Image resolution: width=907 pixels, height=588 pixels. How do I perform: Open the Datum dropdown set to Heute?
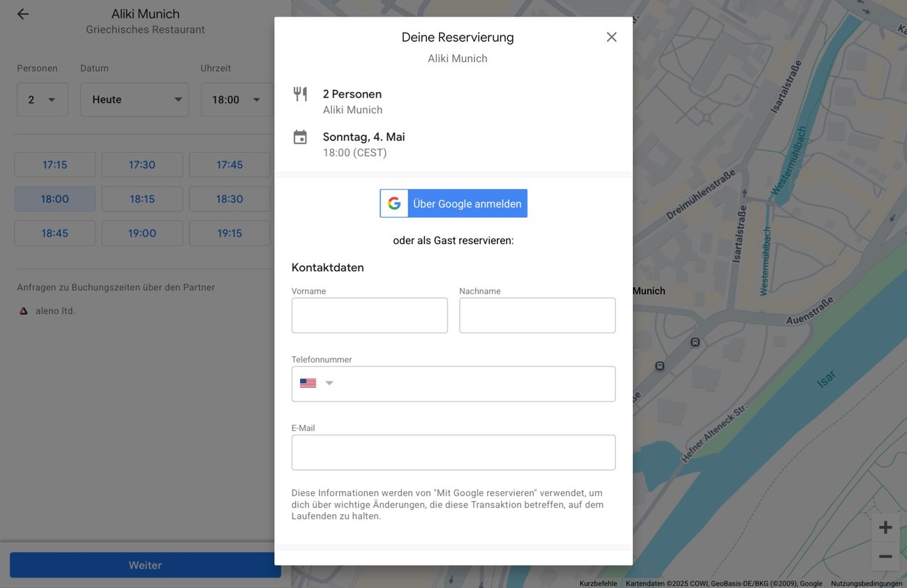click(x=134, y=99)
